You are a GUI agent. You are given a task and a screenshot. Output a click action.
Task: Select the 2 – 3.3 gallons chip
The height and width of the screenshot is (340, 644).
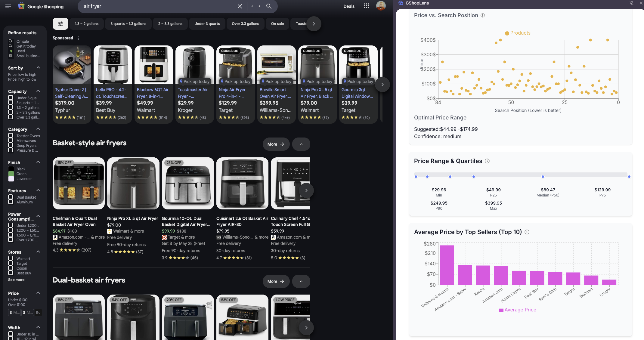[x=170, y=24]
